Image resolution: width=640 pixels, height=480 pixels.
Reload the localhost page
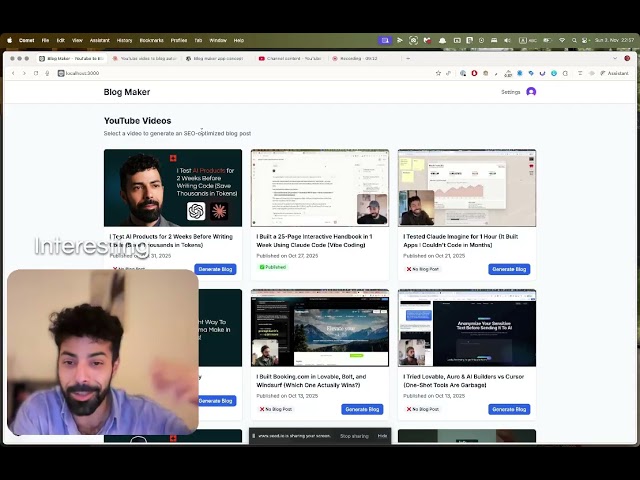36,73
